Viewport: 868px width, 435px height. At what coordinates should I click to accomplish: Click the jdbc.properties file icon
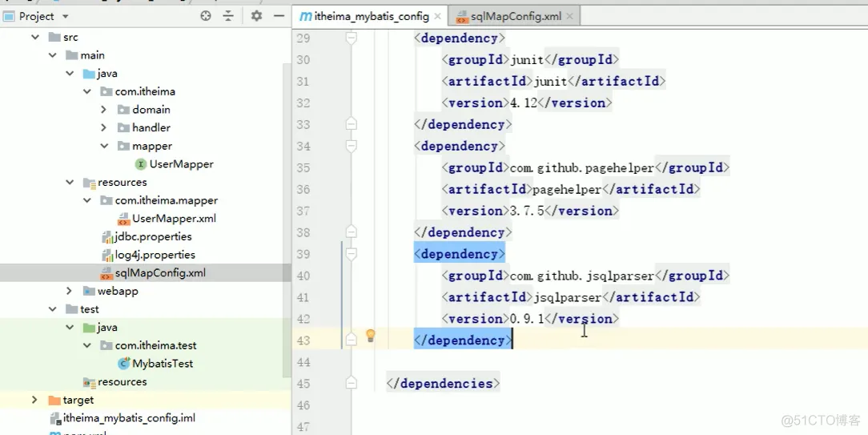(x=107, y=236)
